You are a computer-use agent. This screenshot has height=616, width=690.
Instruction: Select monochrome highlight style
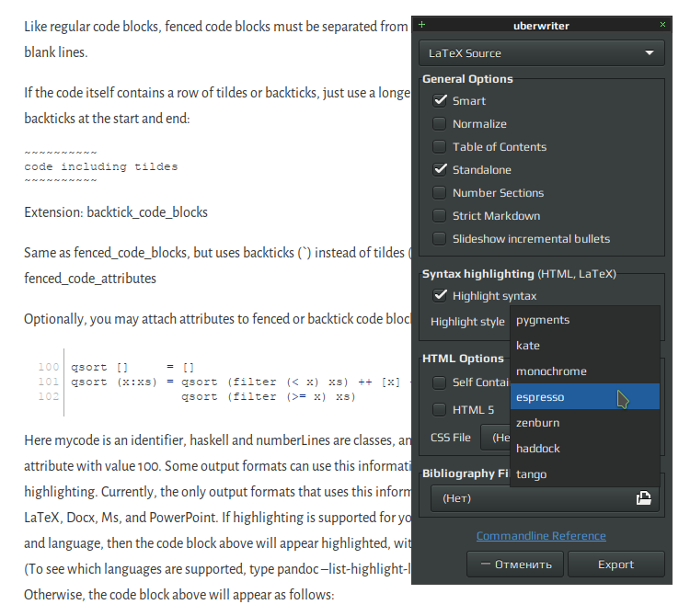[x=585, y=371]
